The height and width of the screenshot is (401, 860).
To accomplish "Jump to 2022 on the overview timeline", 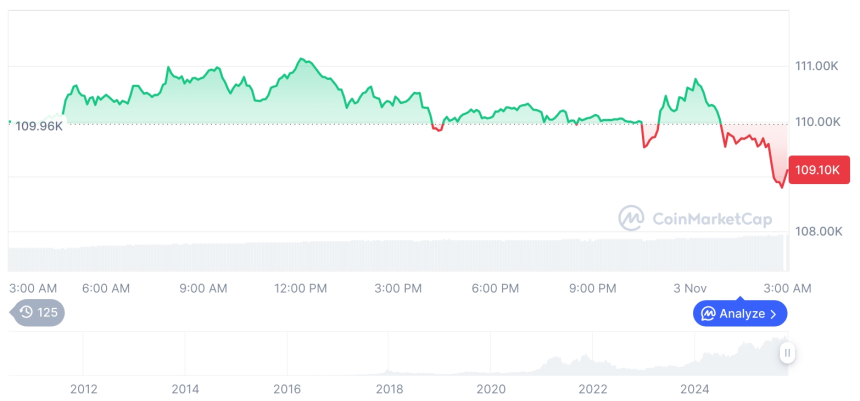I will point(593,388).
